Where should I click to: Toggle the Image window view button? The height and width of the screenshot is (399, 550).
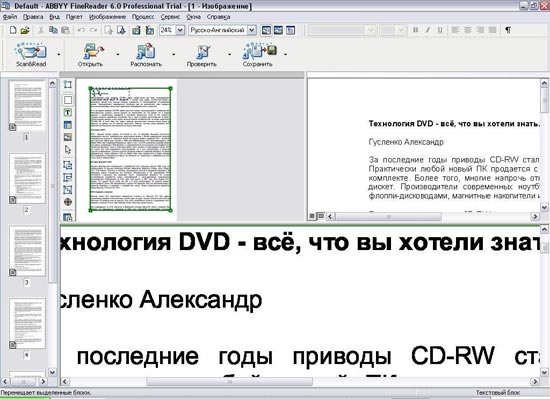pos(266,30)
